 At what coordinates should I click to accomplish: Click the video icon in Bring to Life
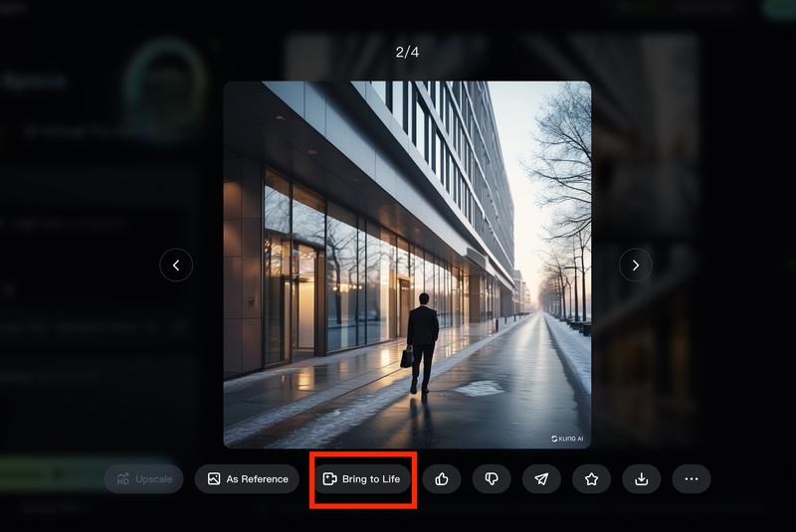329,479
